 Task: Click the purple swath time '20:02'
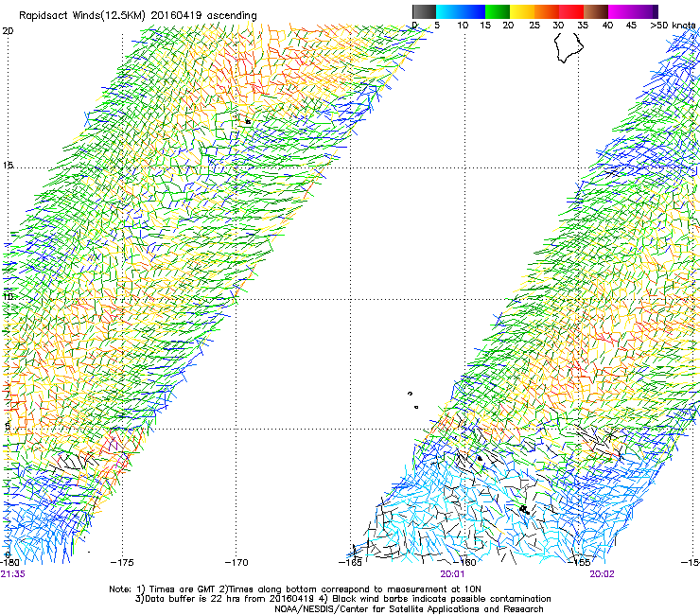[602, 574]
